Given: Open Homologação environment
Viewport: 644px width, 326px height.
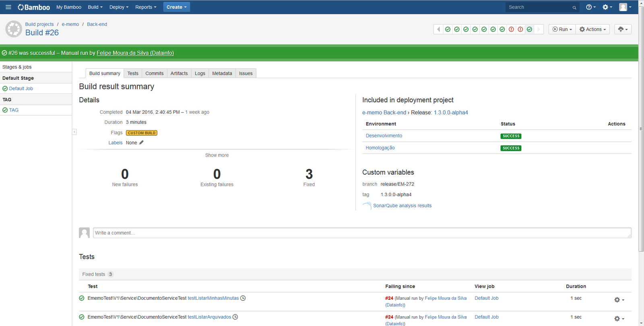Looking at the screenshot, I should [380, 148].
